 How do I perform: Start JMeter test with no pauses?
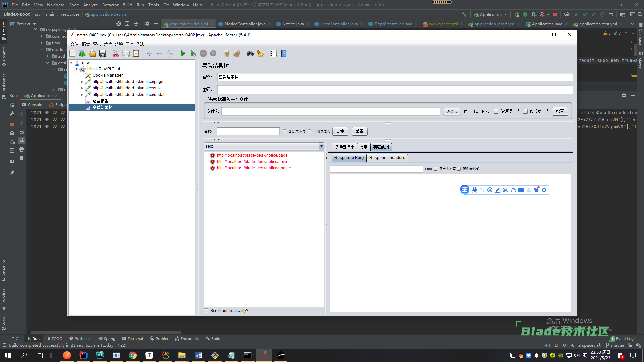click(193, 53)
